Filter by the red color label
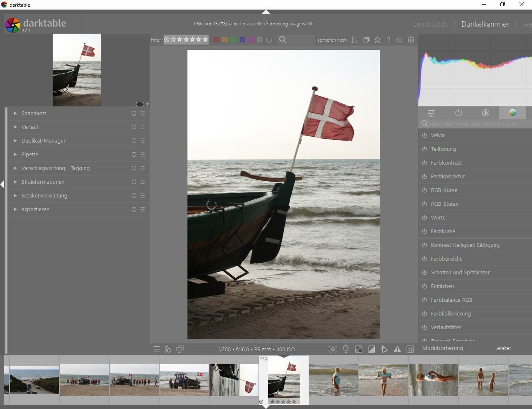Image resolution: width=532 pixels, height=409 pixels. 216,40
